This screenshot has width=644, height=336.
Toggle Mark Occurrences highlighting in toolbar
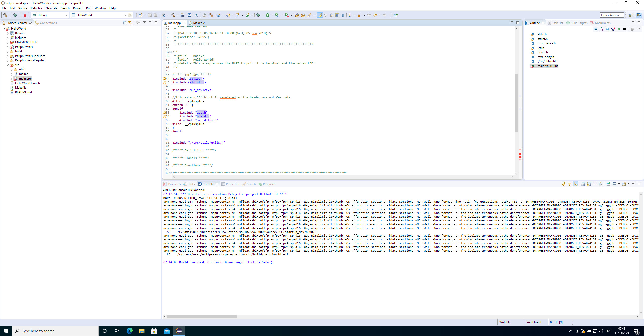pyautogui.click(x=320, y=15)
